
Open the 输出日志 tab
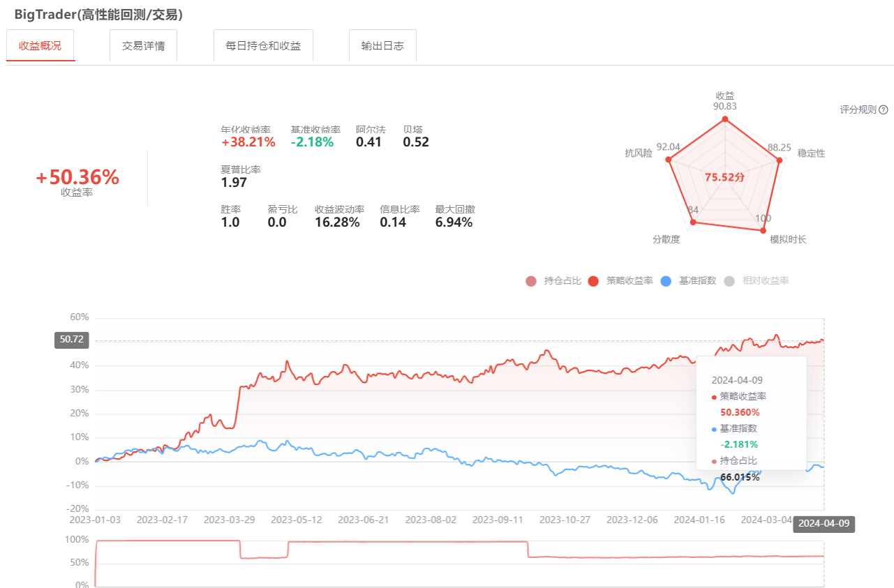click(x=382, y=46)
